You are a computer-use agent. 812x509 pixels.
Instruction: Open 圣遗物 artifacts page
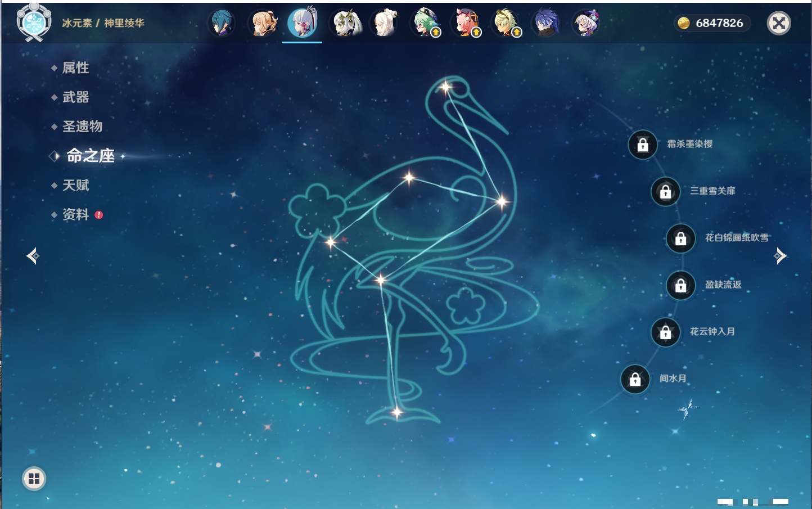coord(82,127)
